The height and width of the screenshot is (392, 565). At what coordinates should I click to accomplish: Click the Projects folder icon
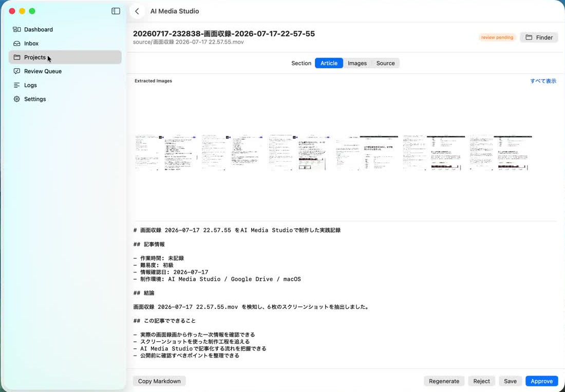(17, 57)
